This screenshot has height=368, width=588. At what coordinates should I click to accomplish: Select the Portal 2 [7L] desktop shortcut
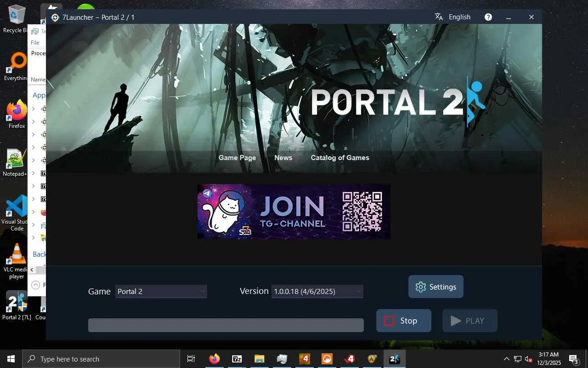click(x=17, y=305)
